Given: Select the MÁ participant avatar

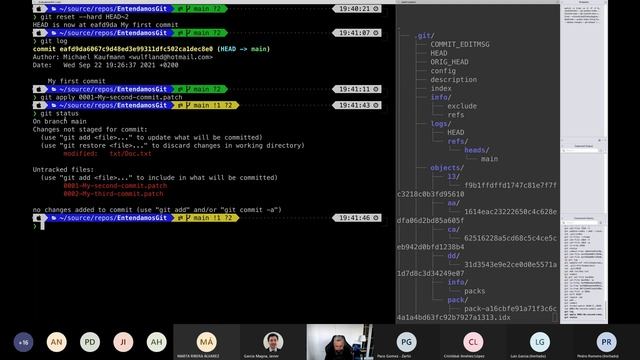Looking at the screenshot, I should (206, 342).
